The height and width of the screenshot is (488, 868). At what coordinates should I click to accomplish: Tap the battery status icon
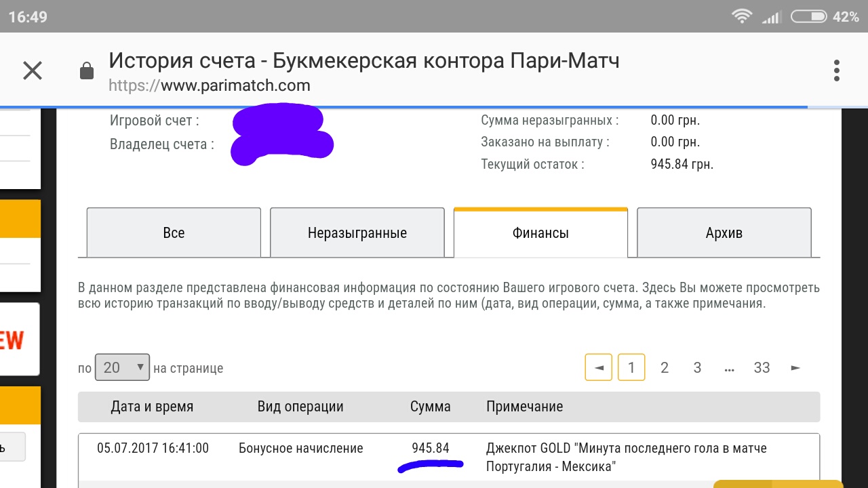(808, 17)
